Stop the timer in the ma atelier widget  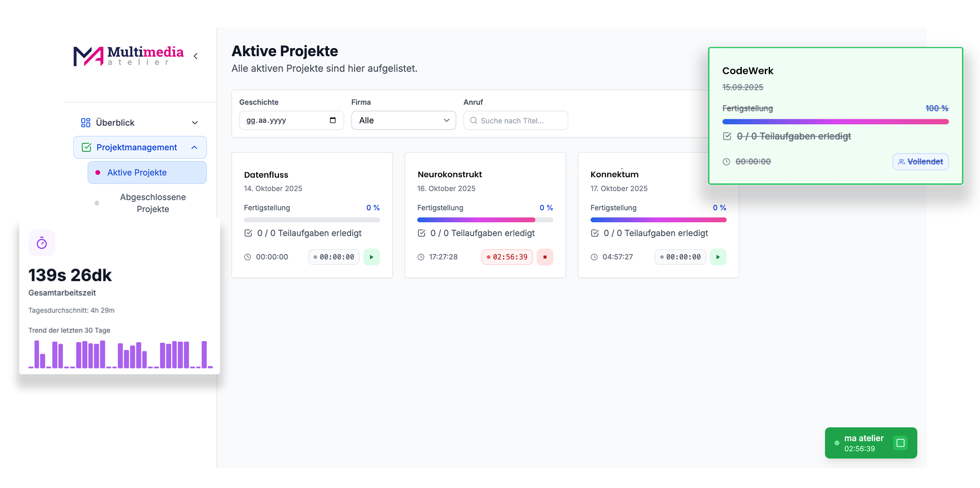[900, 443]
